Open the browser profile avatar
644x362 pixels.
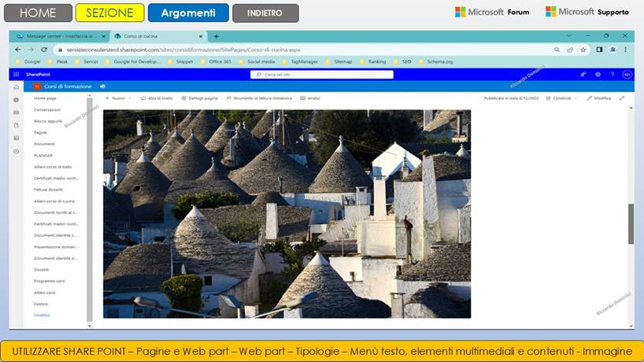(x=613, y=50)
